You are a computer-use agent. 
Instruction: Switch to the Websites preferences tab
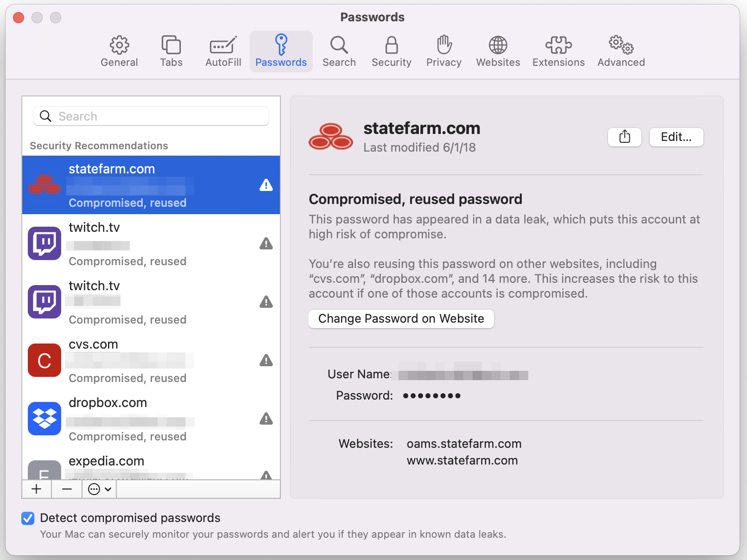pyautogui.click(x=498, y=51)
